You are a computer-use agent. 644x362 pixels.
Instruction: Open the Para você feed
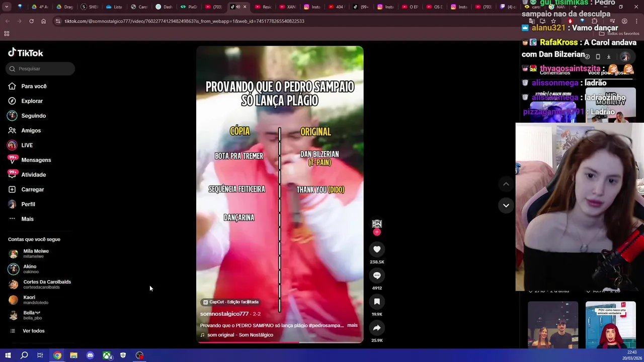click(x=28, y=86)
